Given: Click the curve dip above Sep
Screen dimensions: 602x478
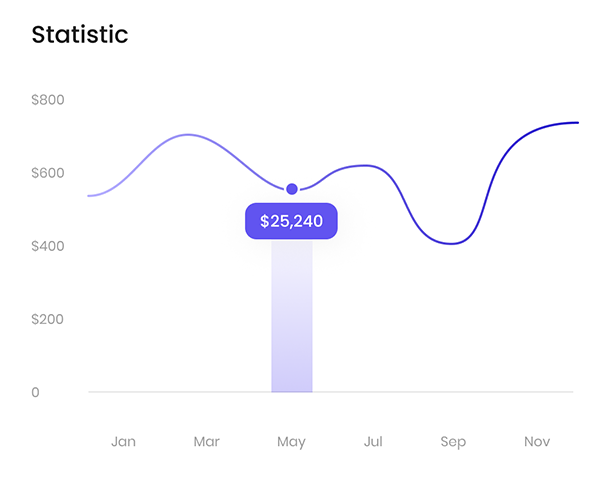Looking at the screenshot, I should pos(452,243).
